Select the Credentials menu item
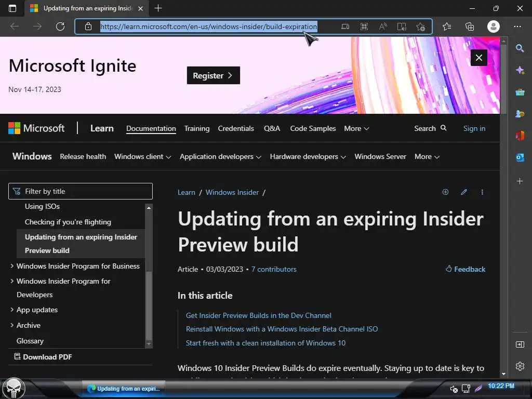This screenshot has width=532, height=399. [236, 129]
